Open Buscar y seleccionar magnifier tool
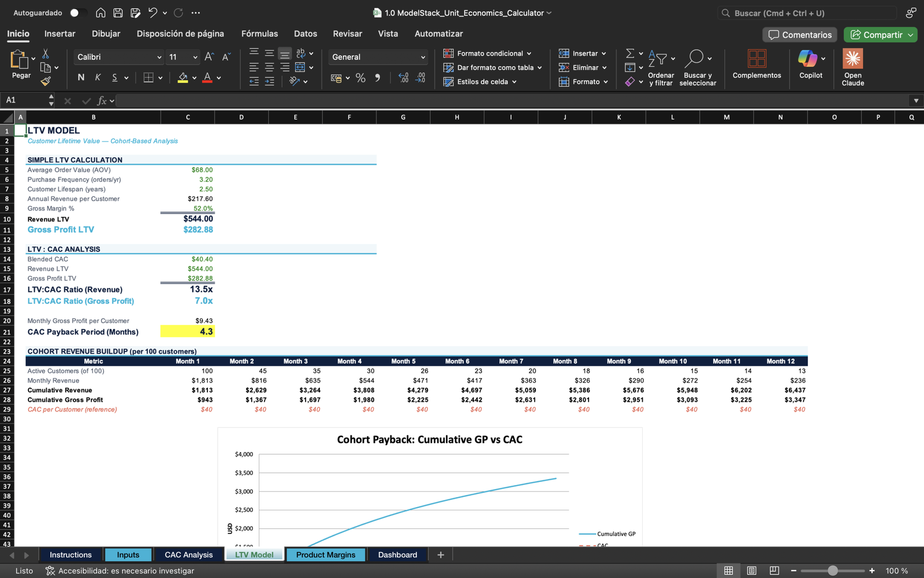The image size is (924, 578). tap(695, 58)
